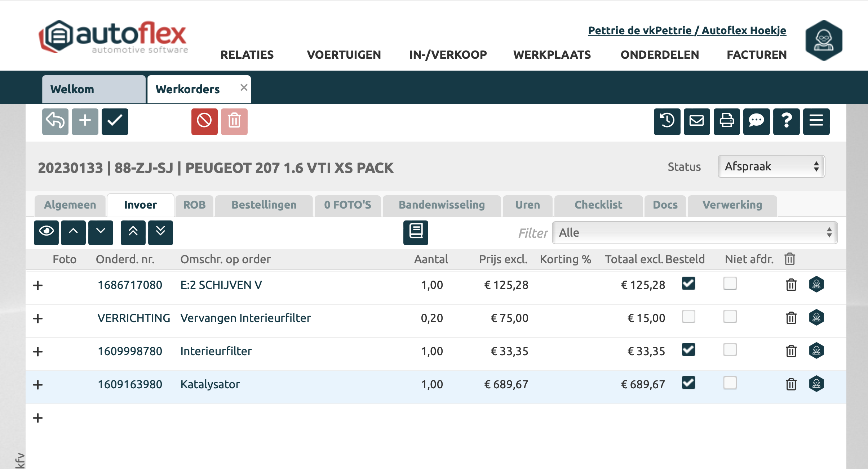
Task: Open the Status dropdown showing Afspraak
Action: point(771,166)
